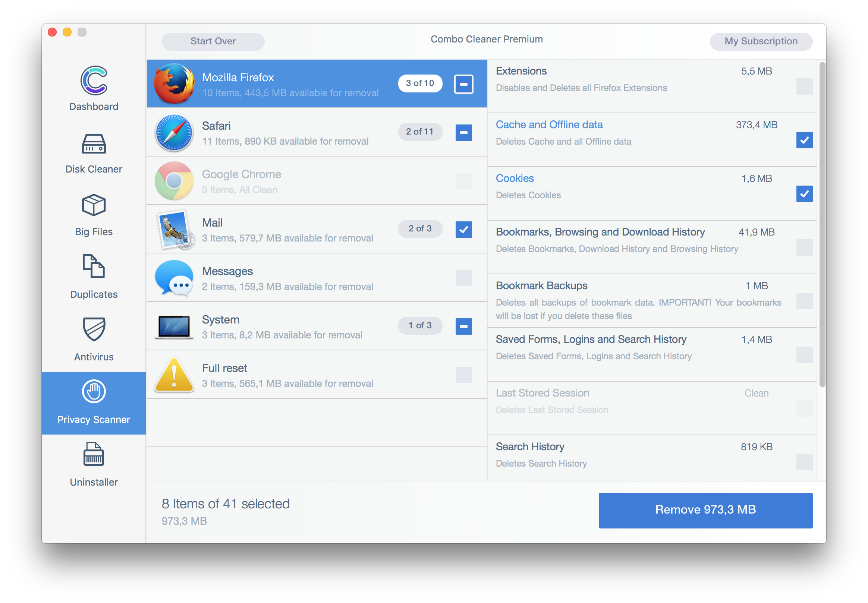Click 'Cache and Offline data' title
Screen dimensions: 868x603
[549, 125]
